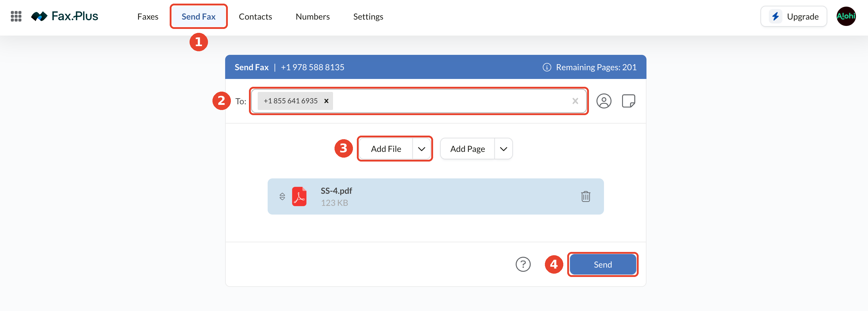868x311 pixels.
Task: Expand the Add Page dropdown arrow
Action: (503, 149)
